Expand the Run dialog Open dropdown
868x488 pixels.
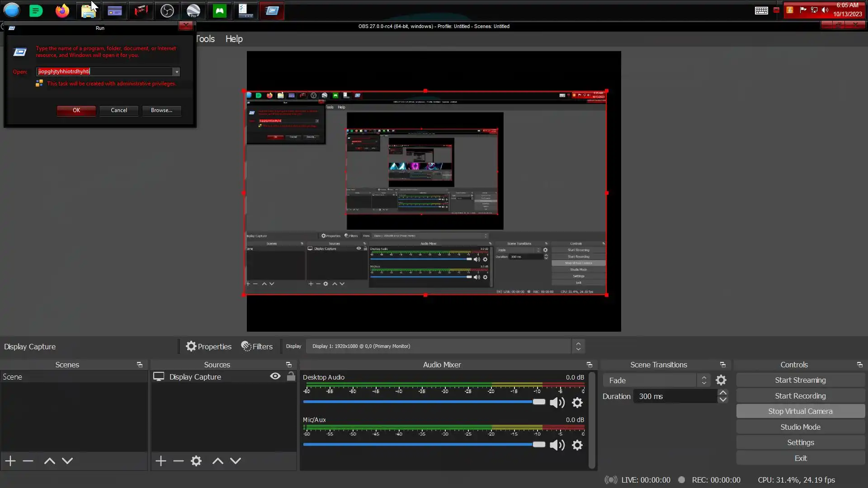point(177,72)
